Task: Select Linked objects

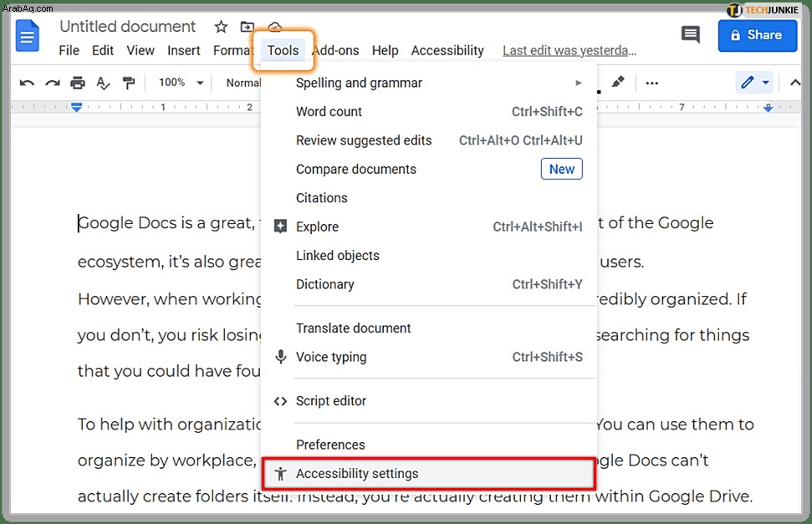Action: tap(429, 255)
